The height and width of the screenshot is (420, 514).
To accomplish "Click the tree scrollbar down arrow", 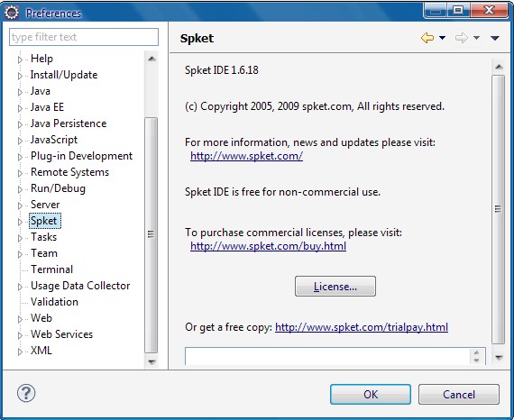I will tap(151, 361).
